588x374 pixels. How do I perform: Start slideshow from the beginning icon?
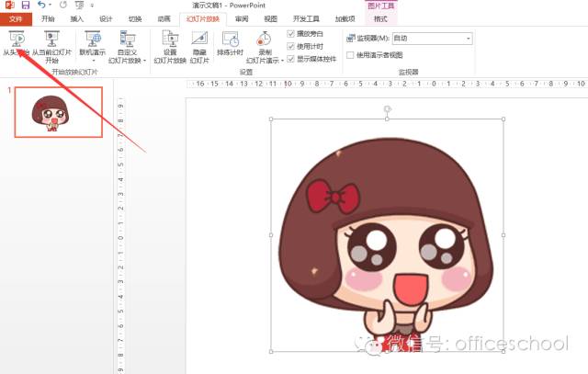point(17,39)
